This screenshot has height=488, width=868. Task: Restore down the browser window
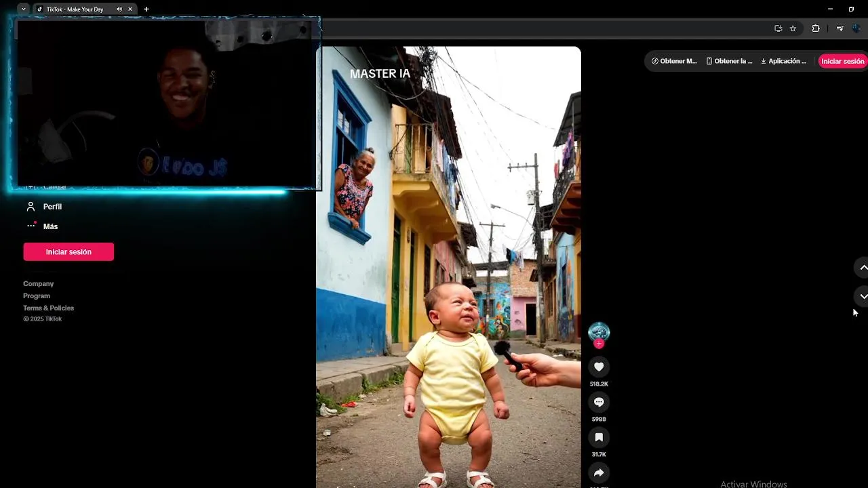coord(851,9)
